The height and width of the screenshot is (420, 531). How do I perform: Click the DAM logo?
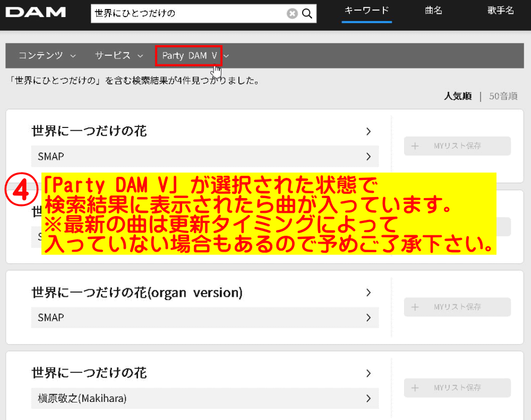36,13
